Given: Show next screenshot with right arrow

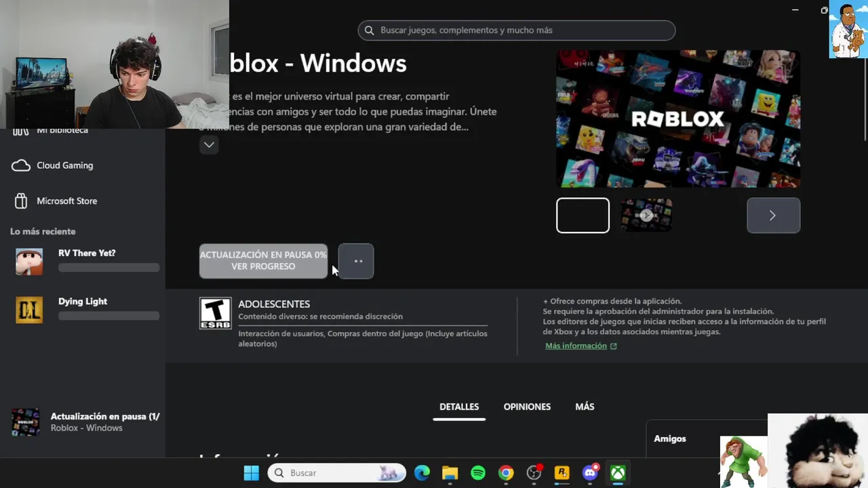Looking at the screenshot, I should [x=774, y=216].
